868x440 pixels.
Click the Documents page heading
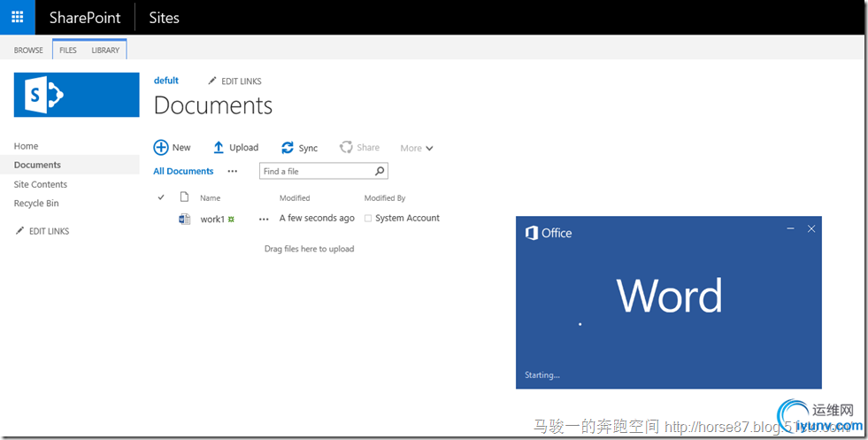point(213,105)
